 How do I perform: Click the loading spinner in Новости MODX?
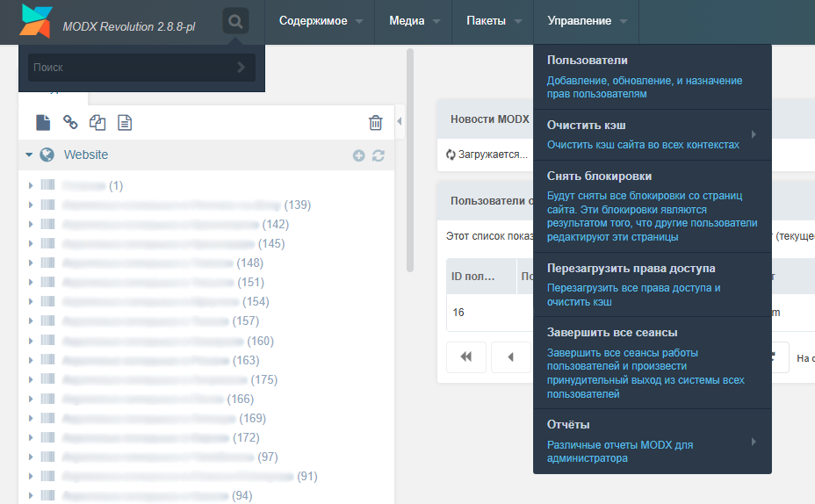pos(451,155)
